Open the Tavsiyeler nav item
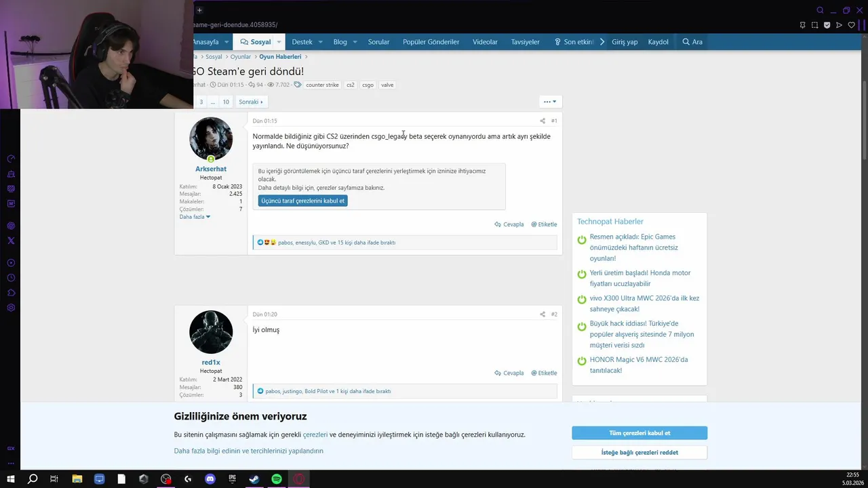This screenshot has height=488, width=868. pyautogui.click(x=526, y=42)
